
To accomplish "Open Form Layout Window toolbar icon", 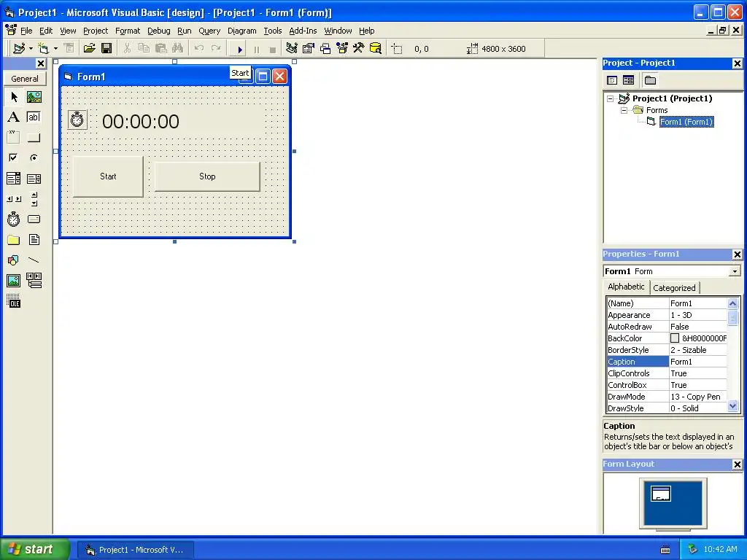I will pyautogui.click(x=325, y=48).
